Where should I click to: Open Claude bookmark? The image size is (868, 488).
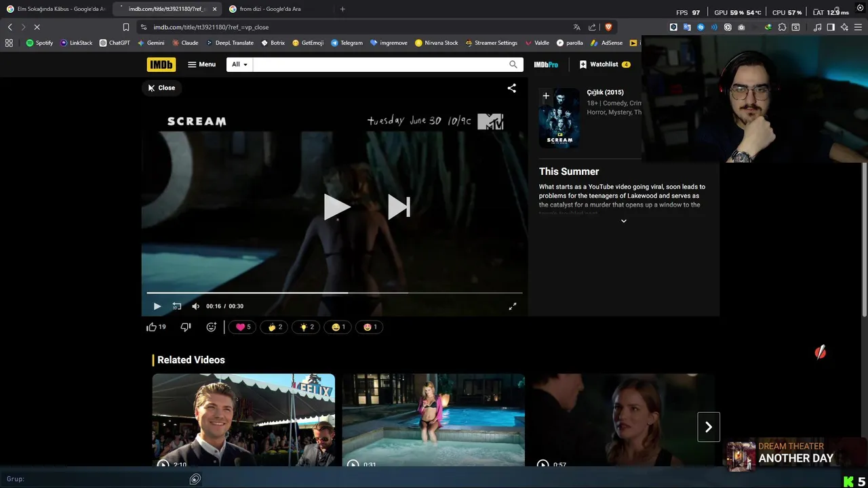(185, 43)
